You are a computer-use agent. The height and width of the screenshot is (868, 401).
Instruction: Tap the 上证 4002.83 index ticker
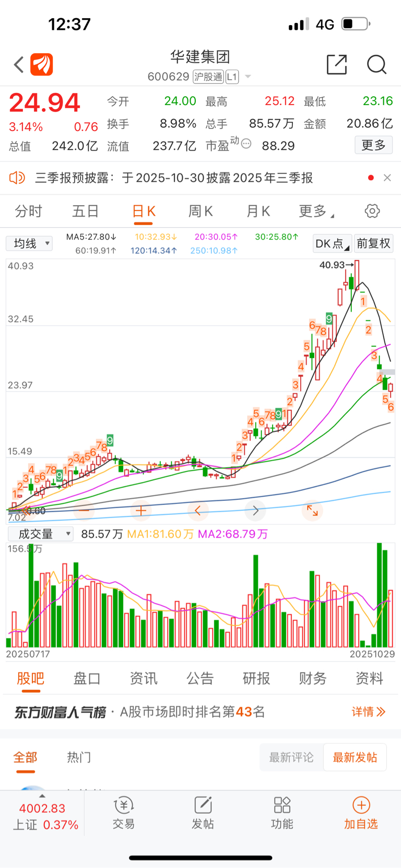[42, 816]
